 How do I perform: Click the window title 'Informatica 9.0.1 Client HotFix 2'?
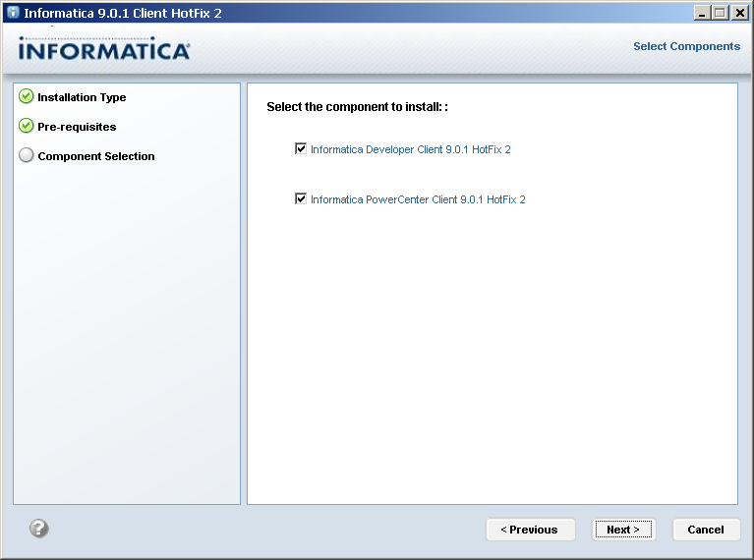tap(123, 13)
